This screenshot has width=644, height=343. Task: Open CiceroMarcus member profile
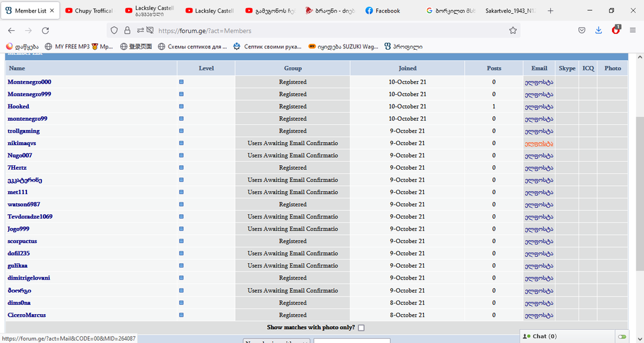tap(26, 315)
